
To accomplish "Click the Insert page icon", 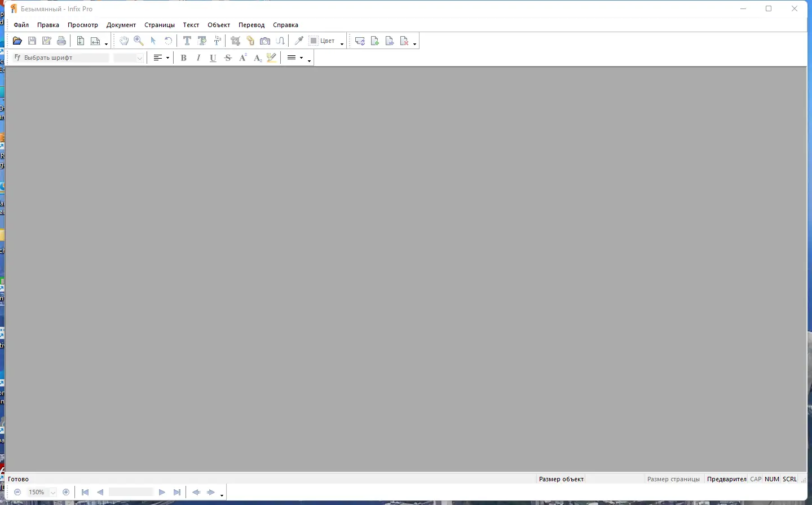I will 375,41.
